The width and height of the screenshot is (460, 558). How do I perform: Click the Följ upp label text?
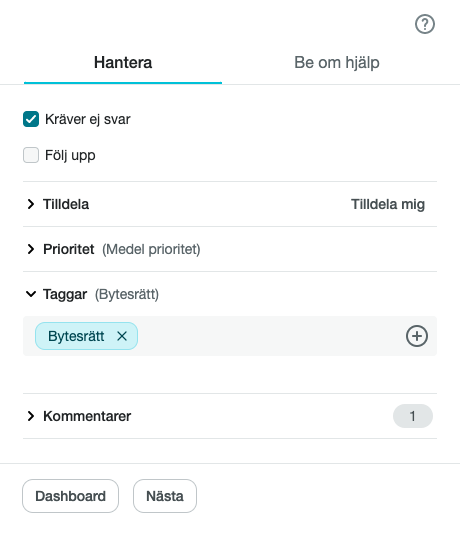[70, 156]
